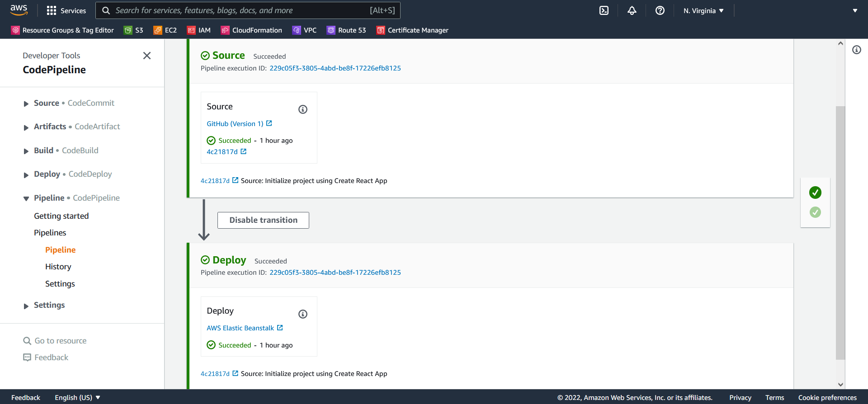Click the footer Feedback link
The width and height of the screenshot is (868, 404).
(26, 398)
